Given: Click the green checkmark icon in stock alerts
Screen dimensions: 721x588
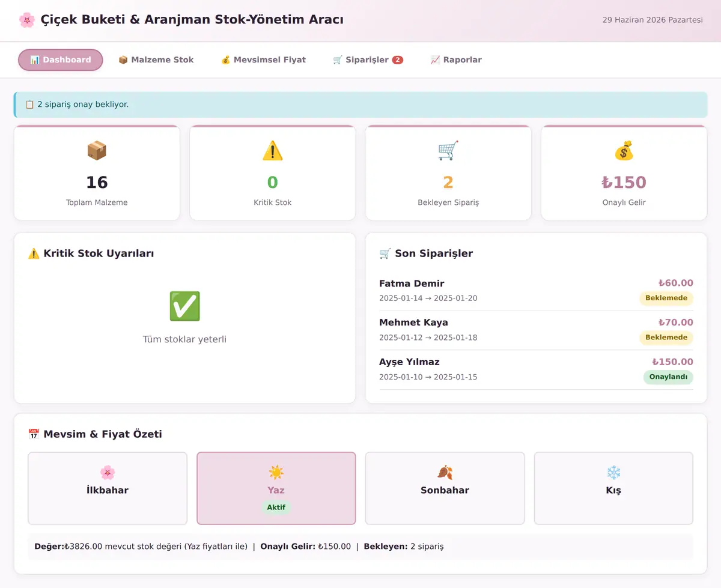Looking at the screenshot, I should [x=184, y=306].
